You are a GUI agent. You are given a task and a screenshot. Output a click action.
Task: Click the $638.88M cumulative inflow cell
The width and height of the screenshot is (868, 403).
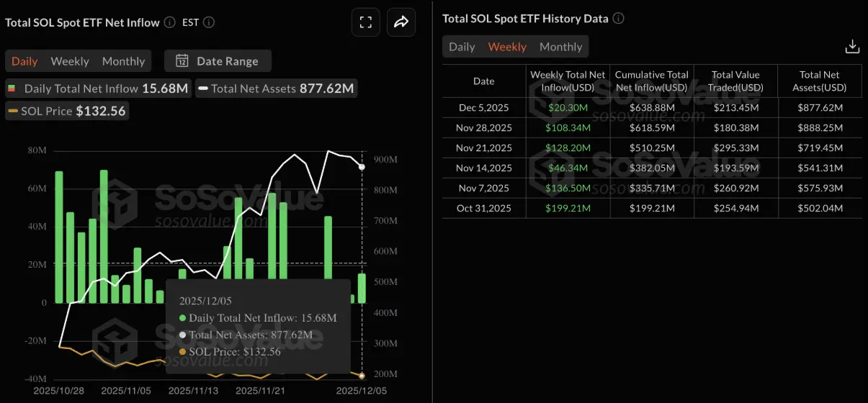pos(651,108)
